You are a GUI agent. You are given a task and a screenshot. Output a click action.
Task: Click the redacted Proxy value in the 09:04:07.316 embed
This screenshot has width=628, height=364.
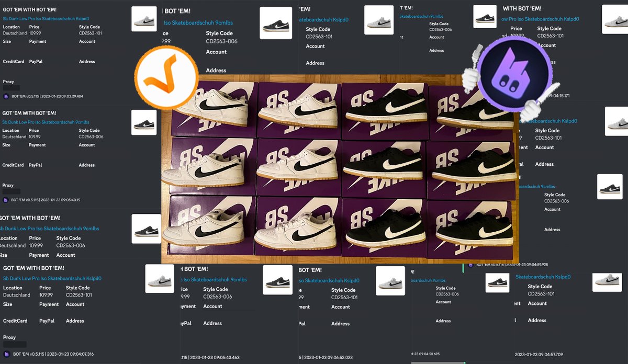[x=15, y=345]
